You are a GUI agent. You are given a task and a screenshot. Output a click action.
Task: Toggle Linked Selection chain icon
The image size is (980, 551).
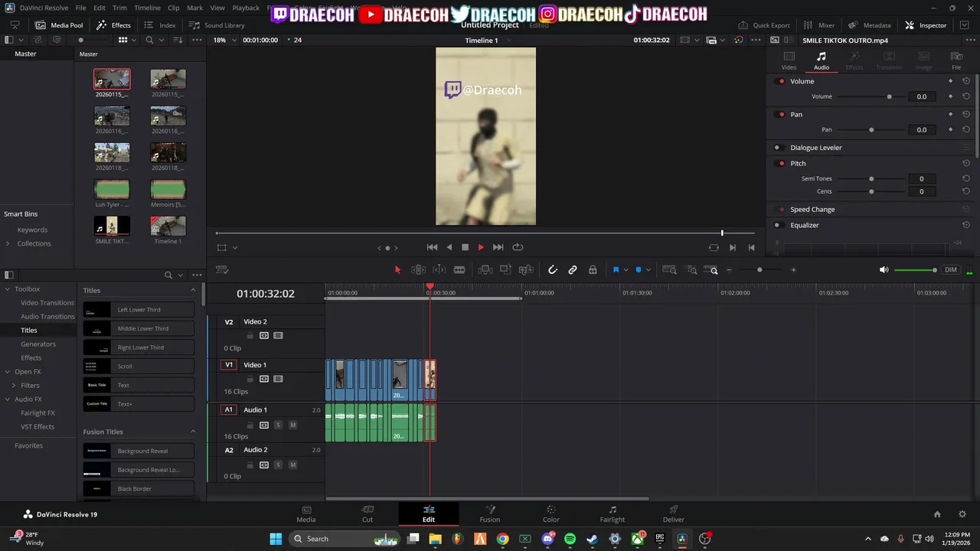[573, 269]
